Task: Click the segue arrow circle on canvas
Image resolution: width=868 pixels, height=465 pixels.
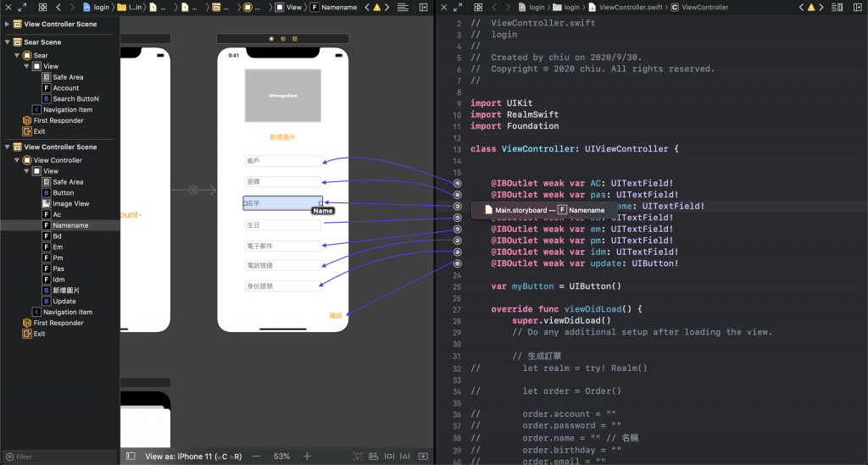Action: pyautogui.click(x=194, y=191)
